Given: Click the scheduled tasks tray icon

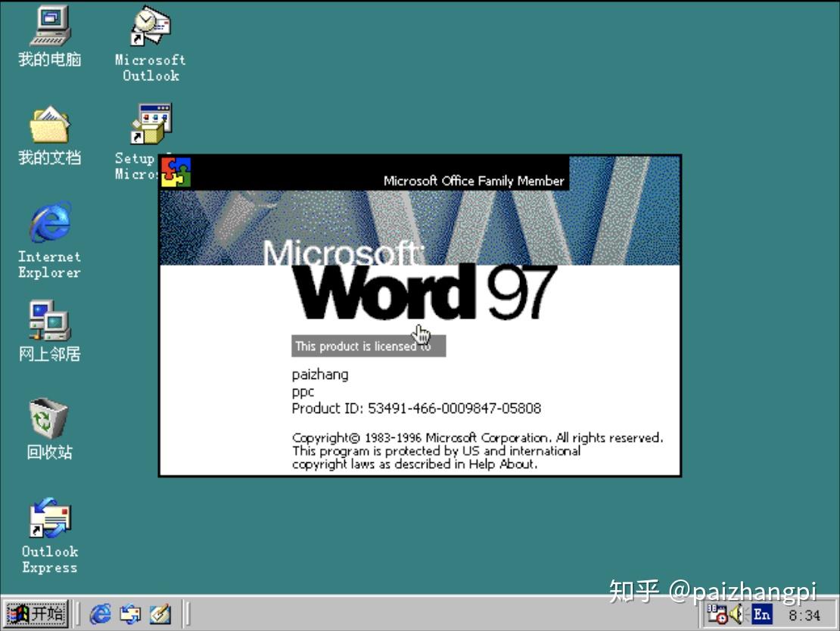Looking at the screenshot, I should pyautogui.click(x=717, y=614).
